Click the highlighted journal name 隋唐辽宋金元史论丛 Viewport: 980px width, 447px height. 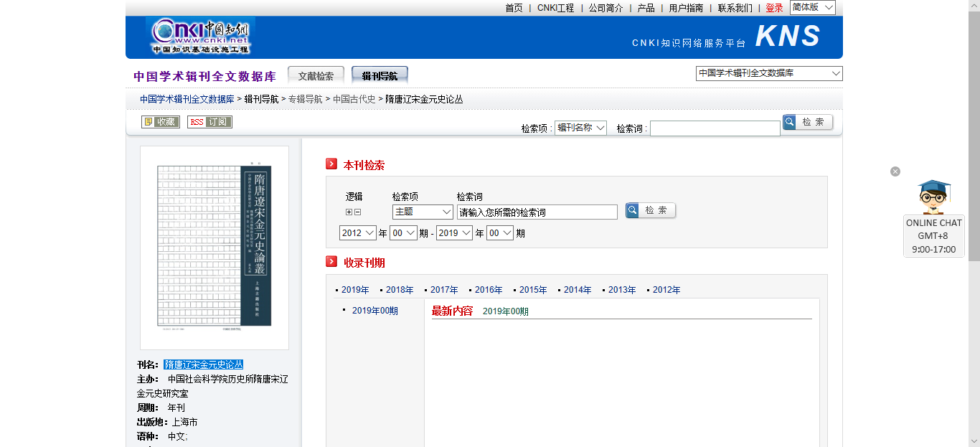(204, 364)
